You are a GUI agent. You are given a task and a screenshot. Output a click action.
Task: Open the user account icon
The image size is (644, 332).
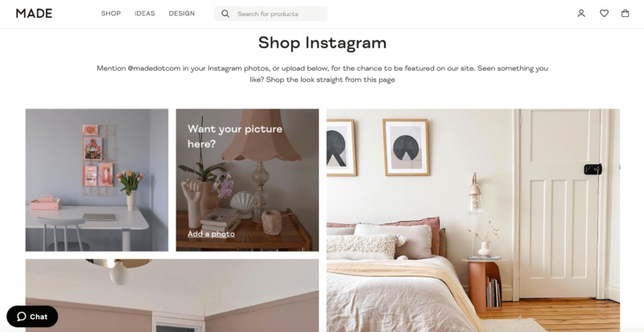[580, 14]
